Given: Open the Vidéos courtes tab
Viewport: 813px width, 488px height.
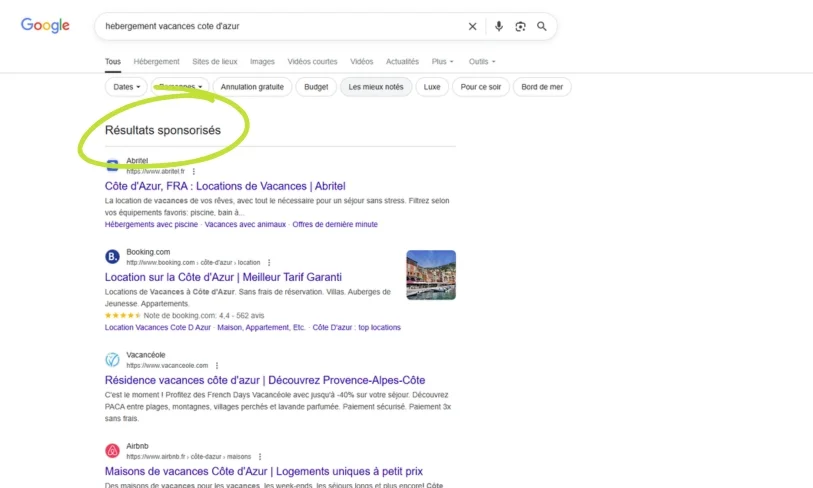Looking at the screenshot, I should [312, 61].
